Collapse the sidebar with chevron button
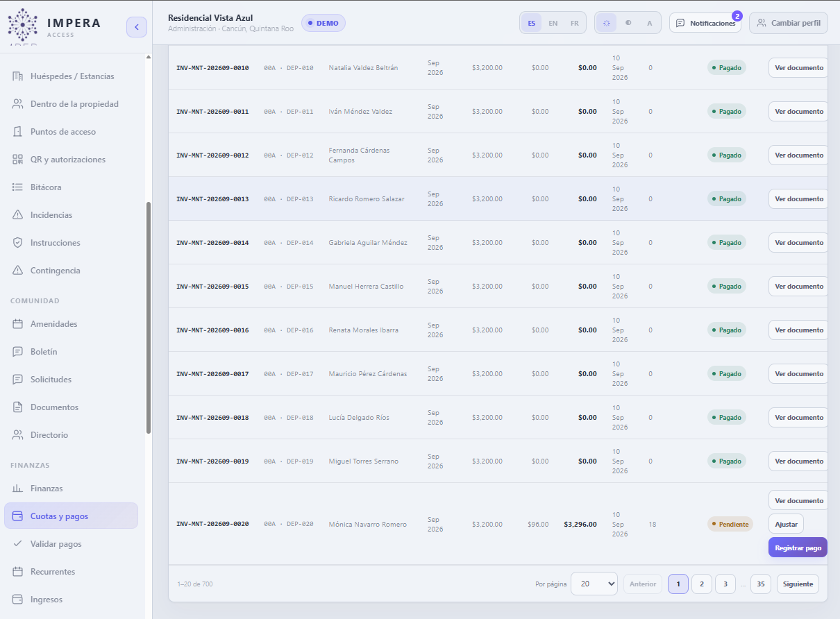Image resolution: width=840 pixels, height=619 pixels. pos(137,27)
